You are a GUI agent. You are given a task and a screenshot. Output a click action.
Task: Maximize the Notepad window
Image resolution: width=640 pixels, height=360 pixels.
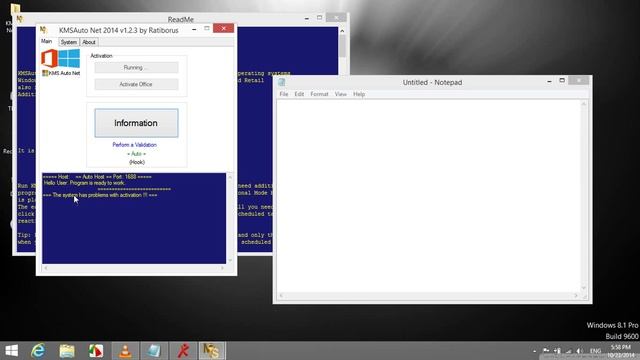(x=562, y=80)
